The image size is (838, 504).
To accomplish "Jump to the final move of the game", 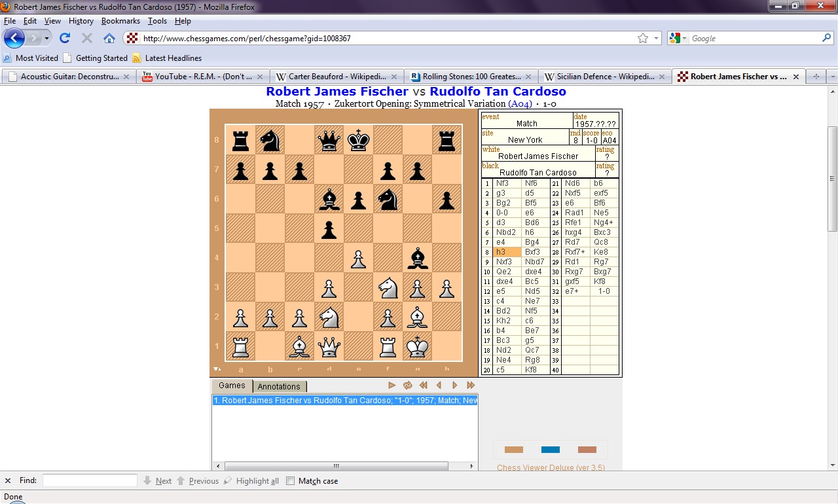I will [470, 386].
